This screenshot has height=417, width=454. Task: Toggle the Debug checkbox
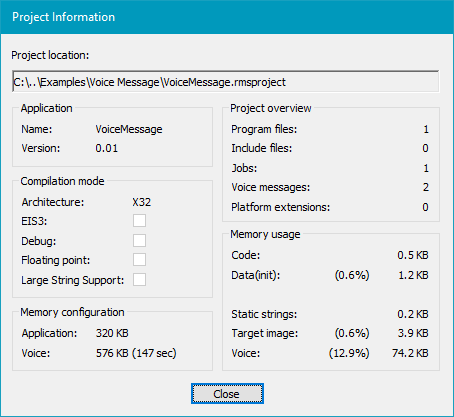pos(139,240)
